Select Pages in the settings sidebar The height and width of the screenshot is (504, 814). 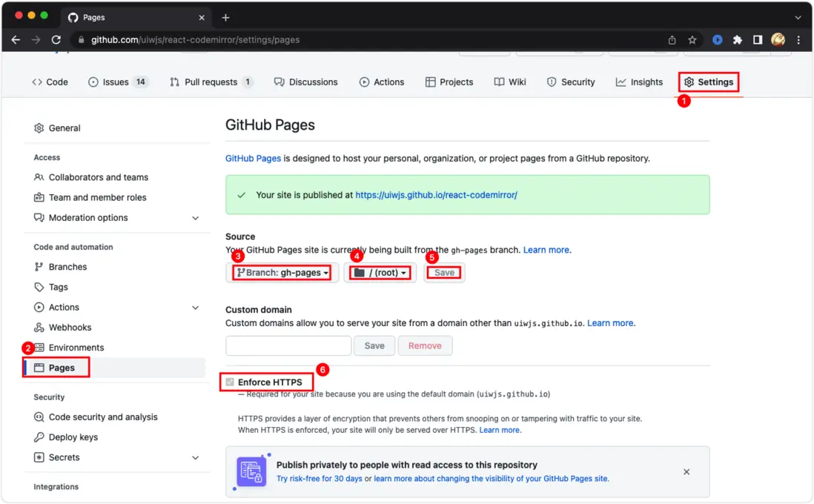62,368
